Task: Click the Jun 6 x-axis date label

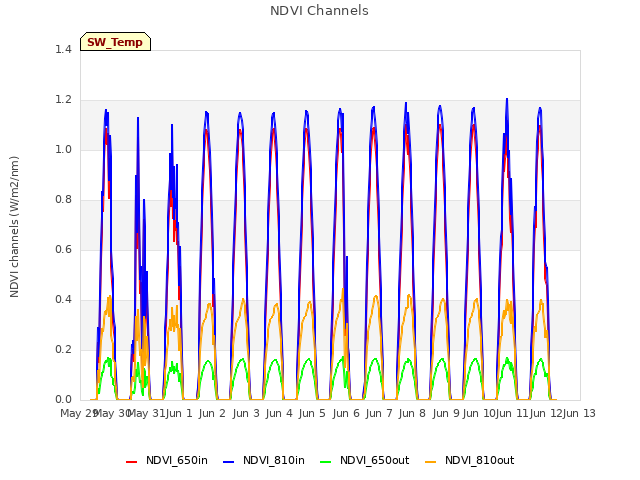Action: 346,413
